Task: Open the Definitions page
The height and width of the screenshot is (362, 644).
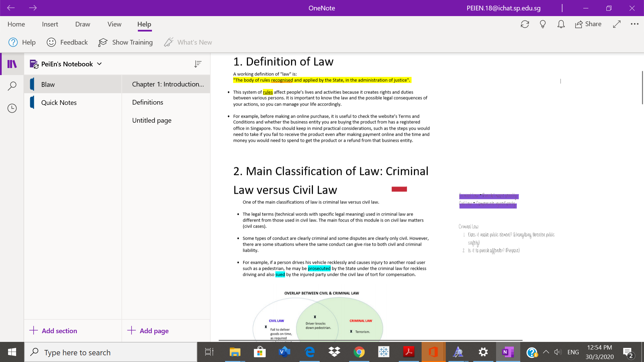Action: click(166, 102)
